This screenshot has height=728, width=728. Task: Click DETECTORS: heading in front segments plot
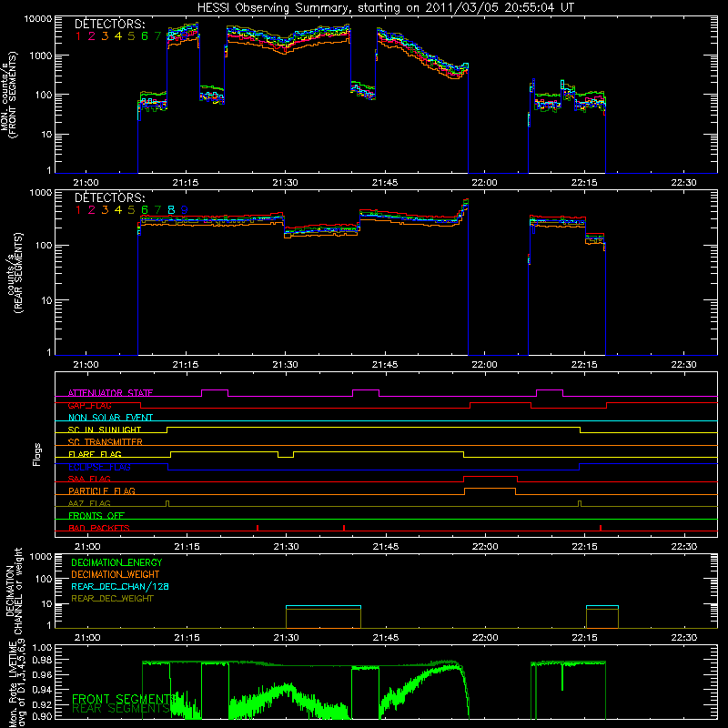click(x=110, y=24)
